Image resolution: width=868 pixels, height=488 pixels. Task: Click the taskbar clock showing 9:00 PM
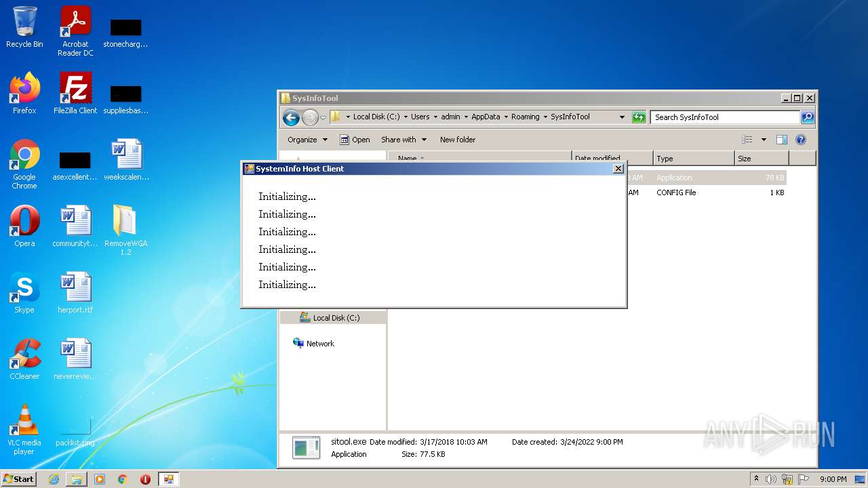point(833,479)
